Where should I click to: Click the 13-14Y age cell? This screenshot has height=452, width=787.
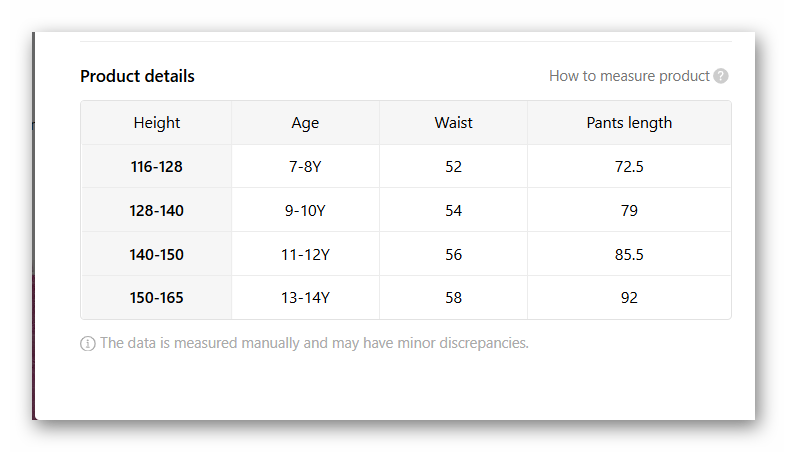[x=305, y=298]
